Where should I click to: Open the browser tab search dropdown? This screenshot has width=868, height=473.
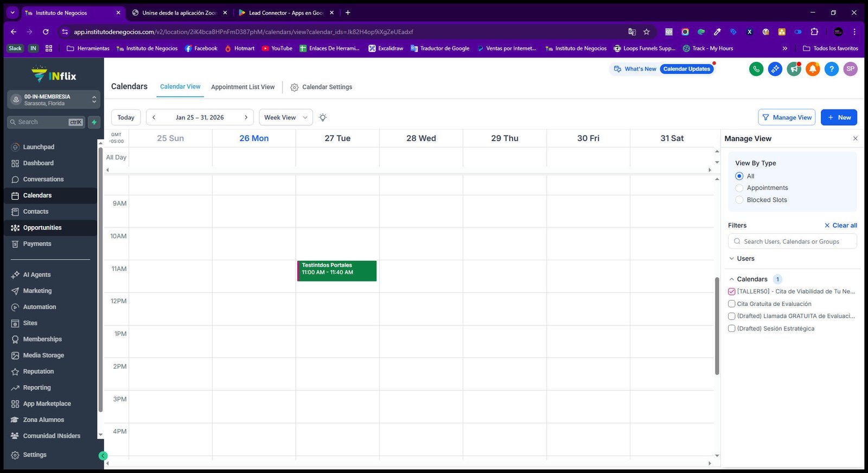(x=12, y=12)
